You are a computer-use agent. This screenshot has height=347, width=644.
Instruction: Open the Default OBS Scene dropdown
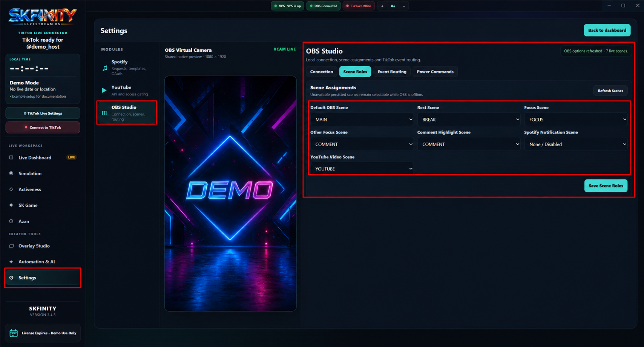click(362, 120)
